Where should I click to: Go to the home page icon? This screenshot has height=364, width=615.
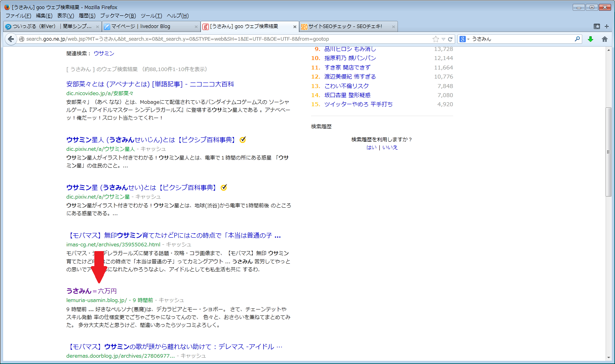click(x=604, y=39)
